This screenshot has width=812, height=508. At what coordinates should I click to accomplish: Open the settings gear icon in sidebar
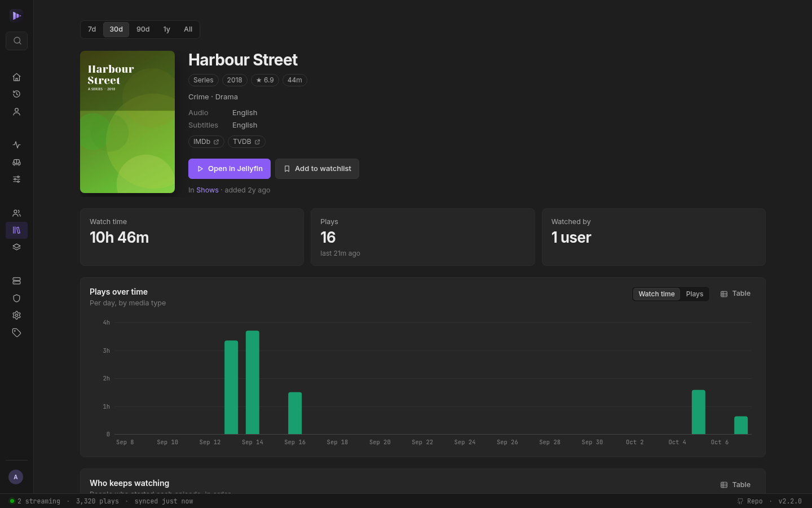17,316
